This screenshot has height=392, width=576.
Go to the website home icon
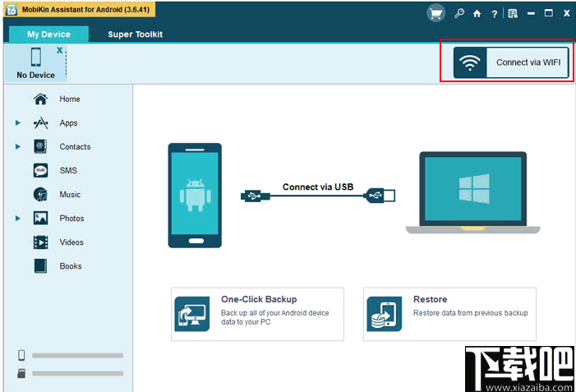(477, 14)
